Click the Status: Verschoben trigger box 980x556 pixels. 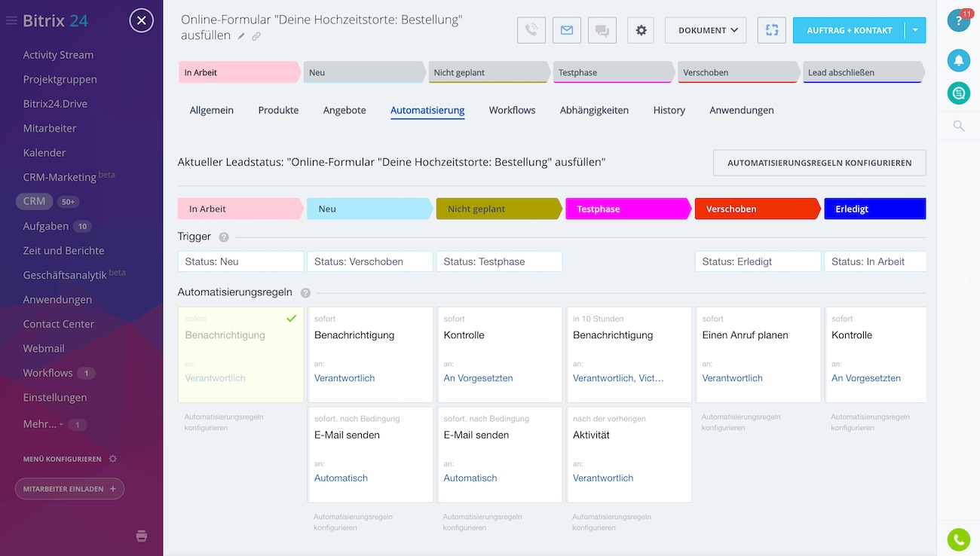point(369,261)
